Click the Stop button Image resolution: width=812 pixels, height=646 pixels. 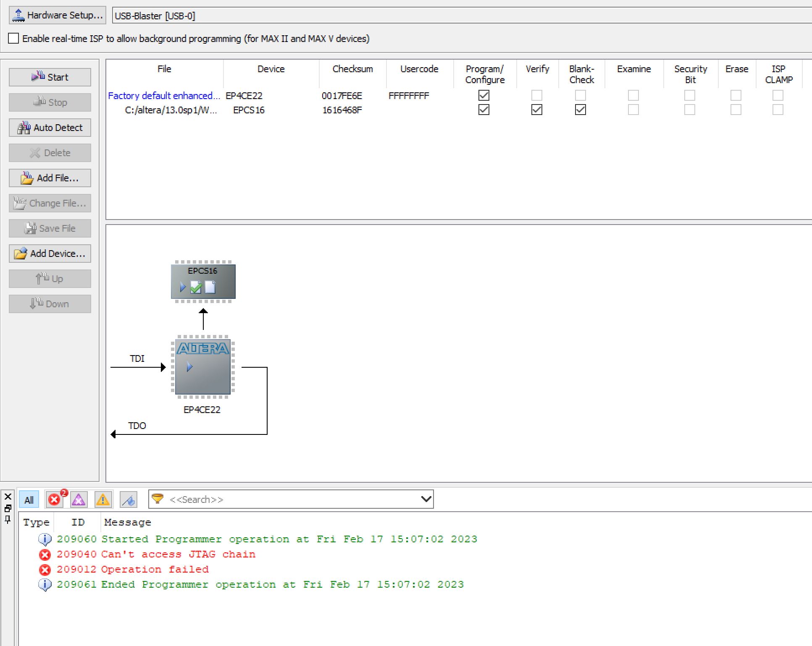coord(50,102)
